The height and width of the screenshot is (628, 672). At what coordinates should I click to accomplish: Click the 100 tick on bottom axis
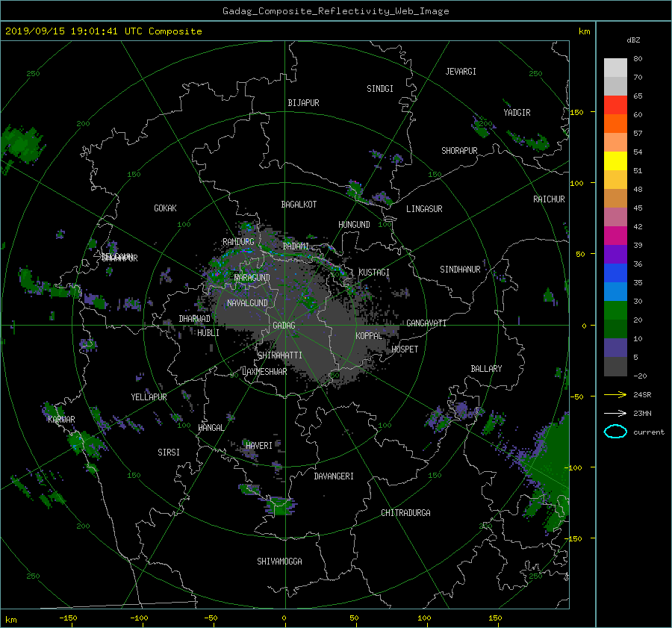click(x=424, y=618)
